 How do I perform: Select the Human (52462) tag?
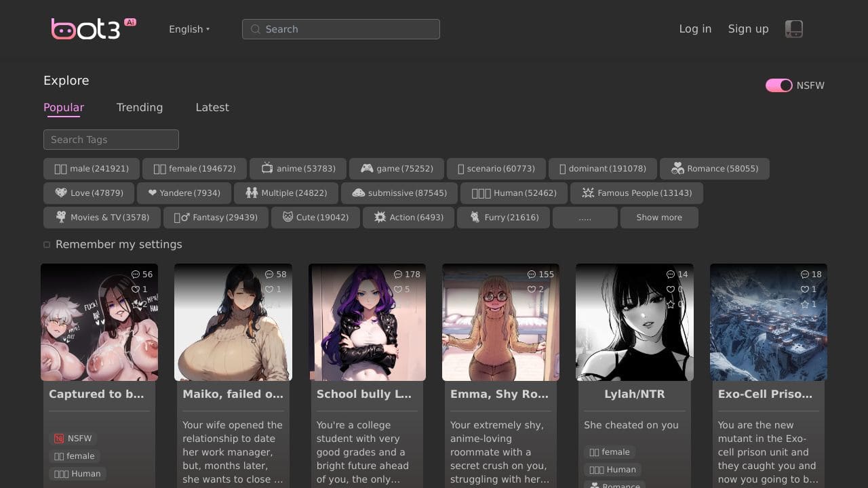514,193
